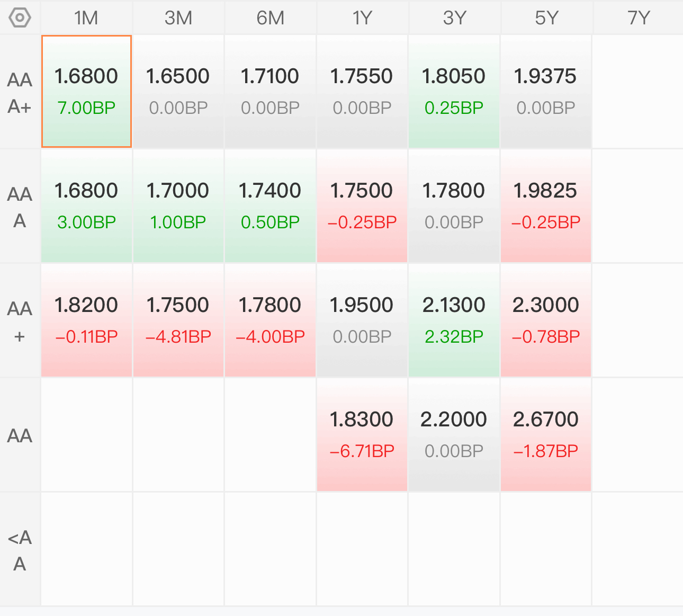Viewport: 683px width, 616px height.
Task: Select the 1M column header
Action: click(x=86, y=18)
